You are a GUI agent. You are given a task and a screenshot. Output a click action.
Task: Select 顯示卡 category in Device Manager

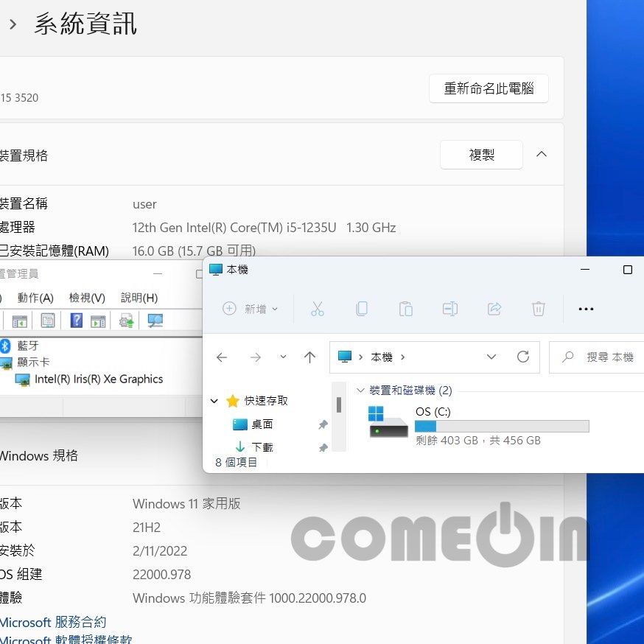click(x=33, y=363)
